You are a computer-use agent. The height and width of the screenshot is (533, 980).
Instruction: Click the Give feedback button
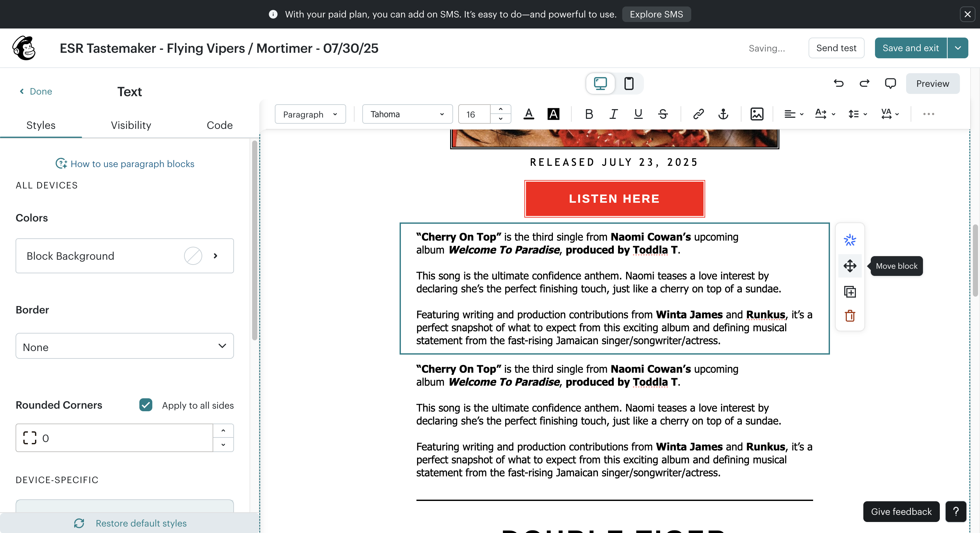pos(901,512)
